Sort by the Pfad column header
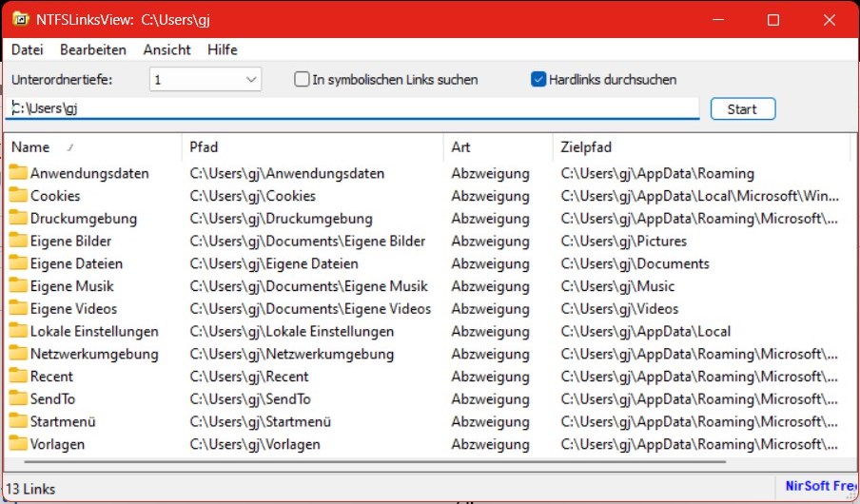This screenshot has height=504, width=860. (313, 147)
